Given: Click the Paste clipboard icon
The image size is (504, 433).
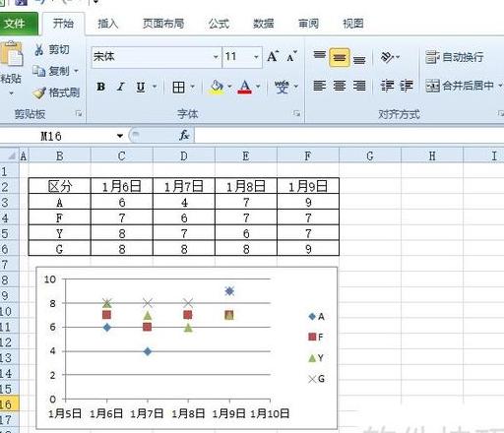Looking at the screenshot, I should pyautogui.click(x=12, y=54).
